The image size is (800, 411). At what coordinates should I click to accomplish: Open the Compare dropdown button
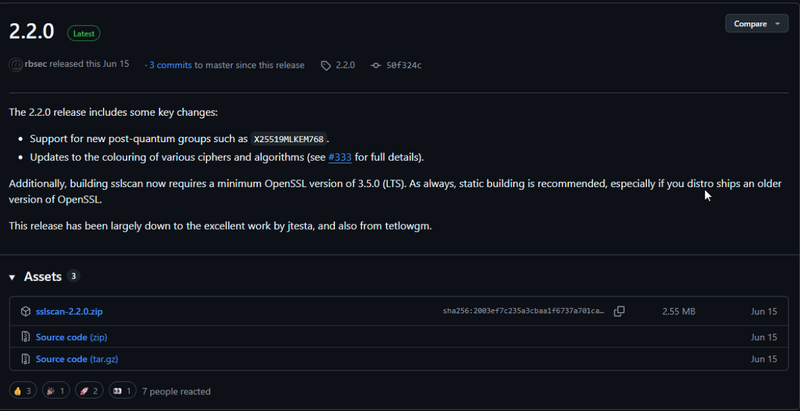pyautogui.click(x=757, y=23)
